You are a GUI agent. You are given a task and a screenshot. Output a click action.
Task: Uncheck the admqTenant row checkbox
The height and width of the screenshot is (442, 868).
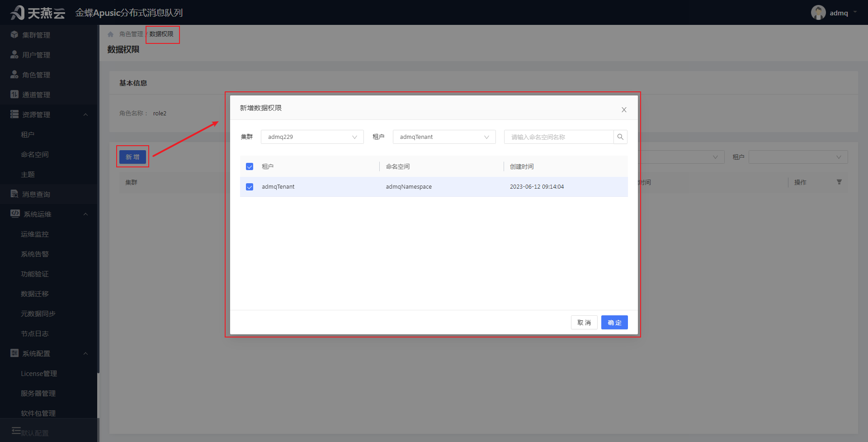pyautogui.click(x=250, y=187)
